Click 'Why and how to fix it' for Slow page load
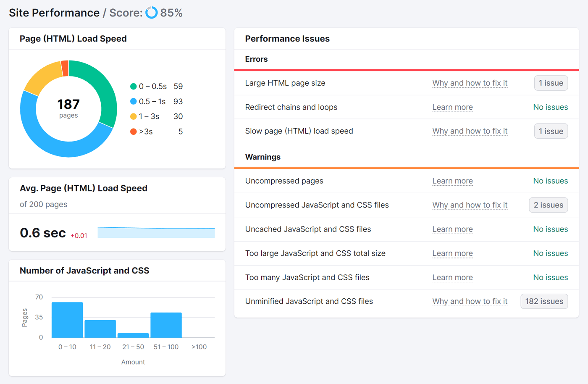 tap(470, 131)
